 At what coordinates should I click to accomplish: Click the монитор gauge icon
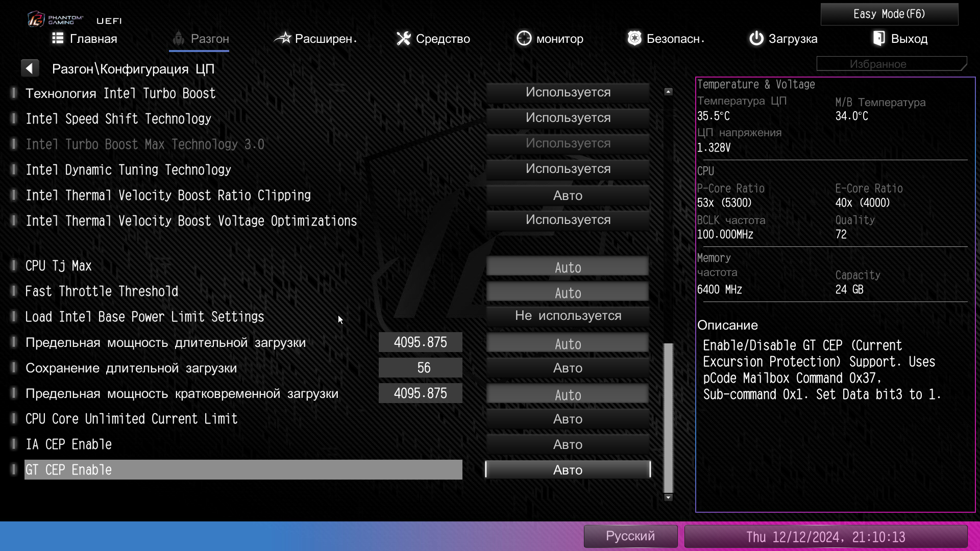pos(524,38)
